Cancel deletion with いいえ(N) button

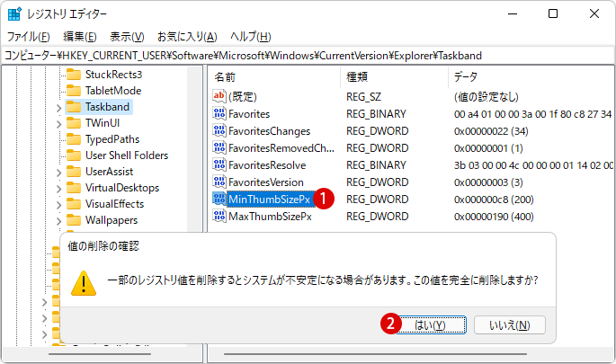pyautogui.click(x=510, y=325)
